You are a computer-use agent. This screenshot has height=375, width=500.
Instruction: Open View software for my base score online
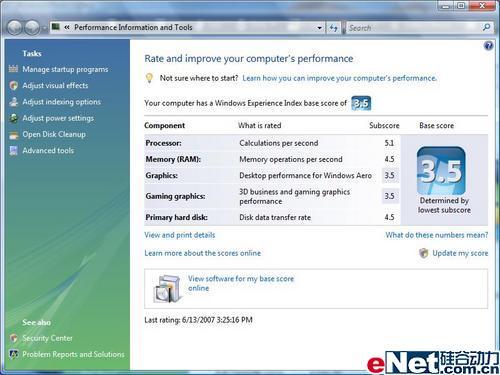(241, 283)
